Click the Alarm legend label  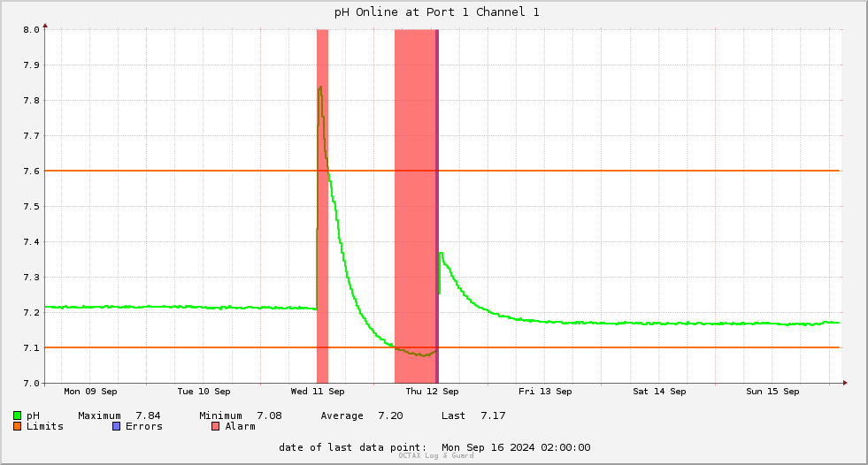coord(241,426)
